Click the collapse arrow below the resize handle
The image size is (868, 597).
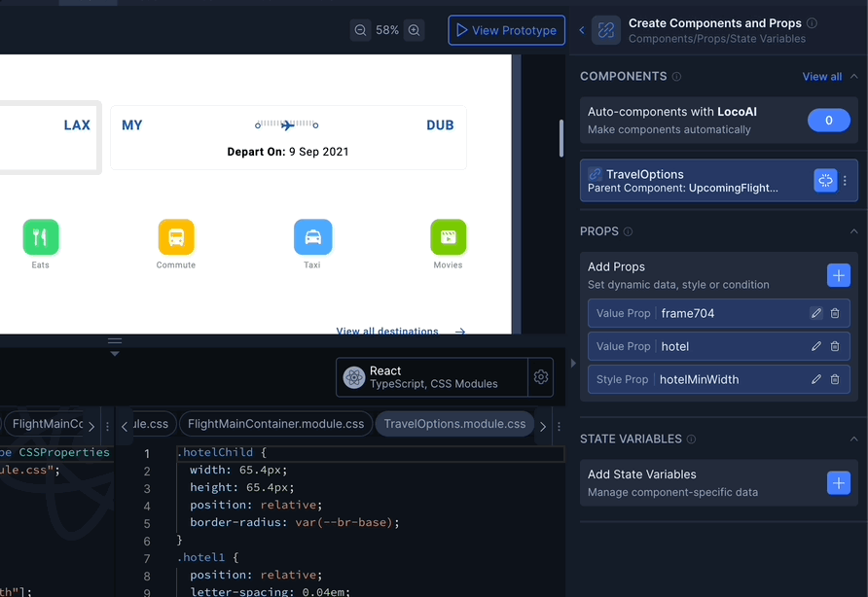[x=115, y=354]
